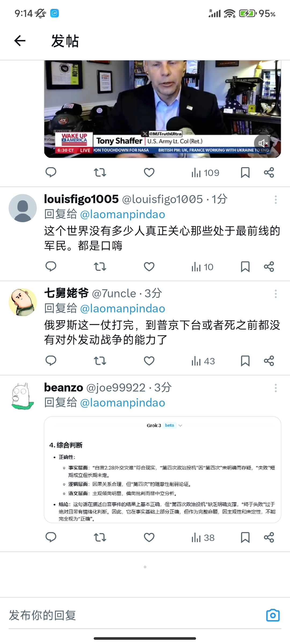Image resolution: width=290 pixels, height=644 pixels.
Task: Go back using the arrow beside 发帖
Action: (x=20, y=41)
